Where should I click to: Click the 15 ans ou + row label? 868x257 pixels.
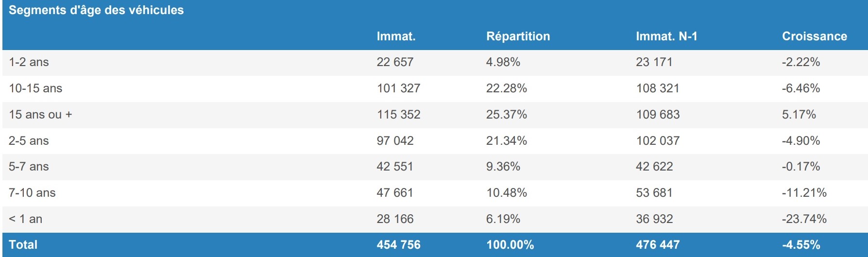click(x=40, y=115)
